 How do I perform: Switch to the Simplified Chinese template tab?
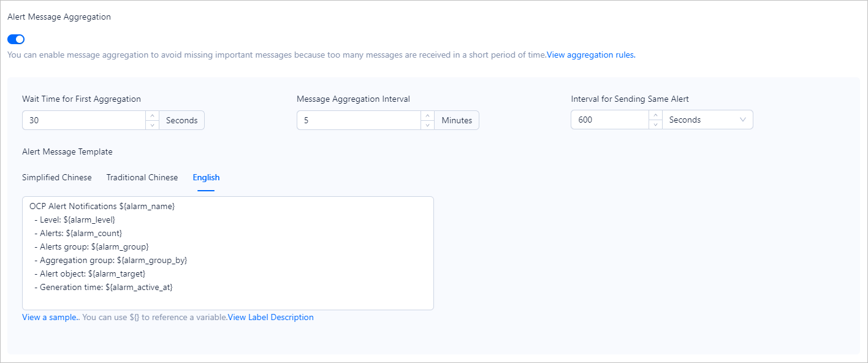coord(57,177)
